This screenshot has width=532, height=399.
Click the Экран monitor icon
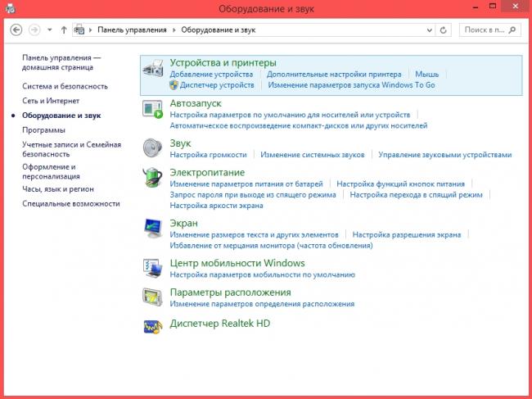click(153, 228)
